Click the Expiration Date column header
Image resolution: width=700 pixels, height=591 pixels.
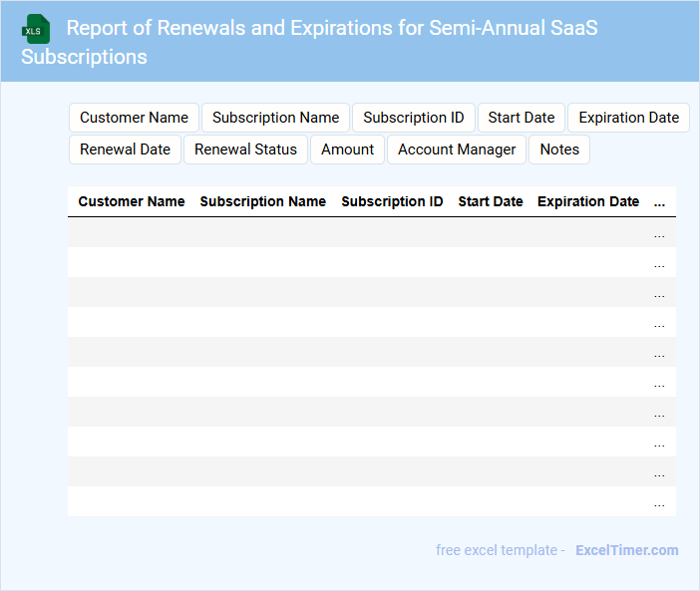coord(588,201)
